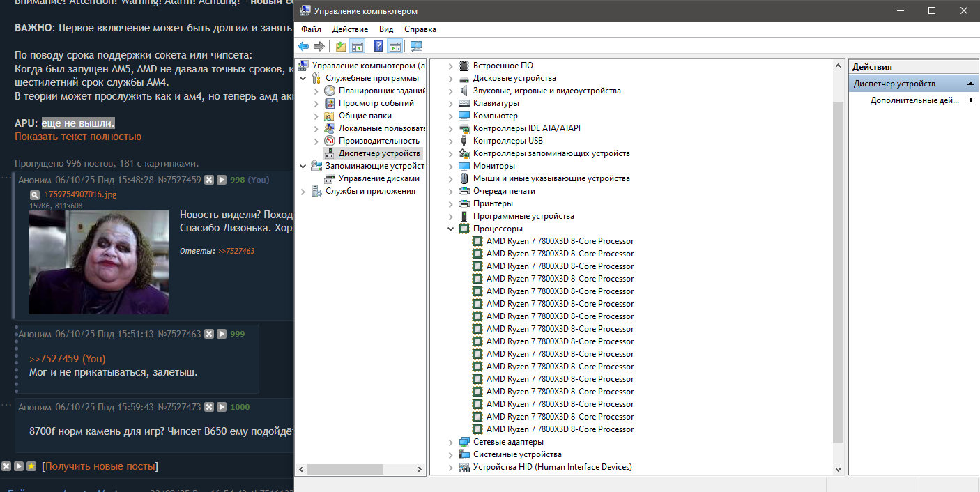Select the Локальные пользователи tree item
This screenshot has width=980, height=492.
[x=382, y=128]
